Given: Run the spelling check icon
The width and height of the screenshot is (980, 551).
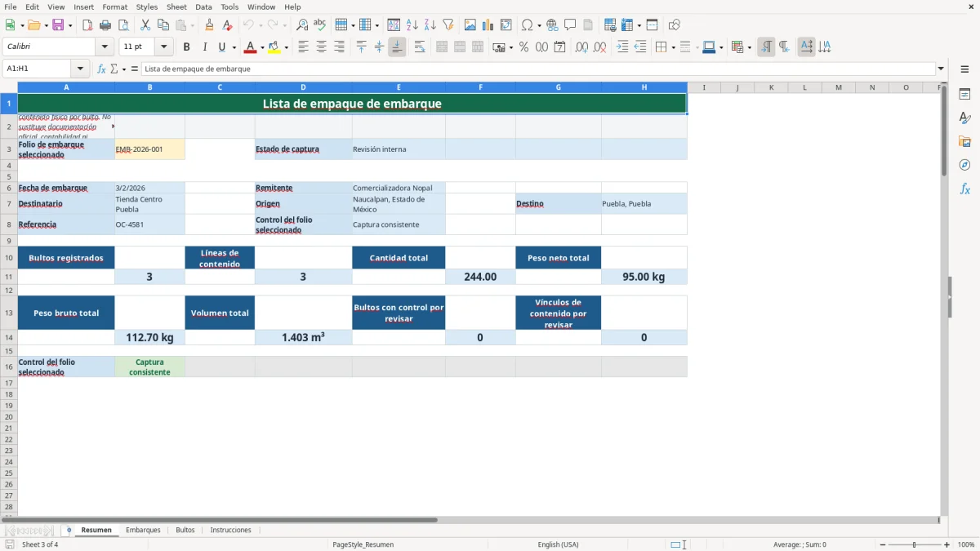Looking at the screenshot, I should click(x=320, y=25).
